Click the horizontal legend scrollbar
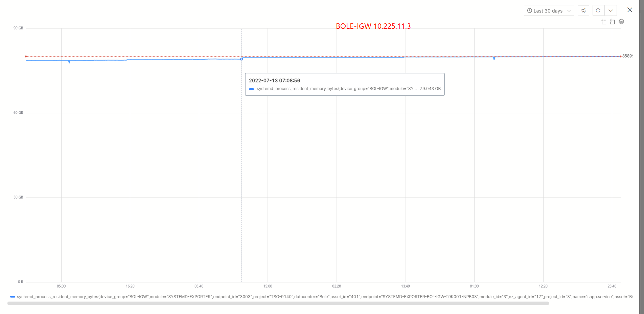 (277, 304)
